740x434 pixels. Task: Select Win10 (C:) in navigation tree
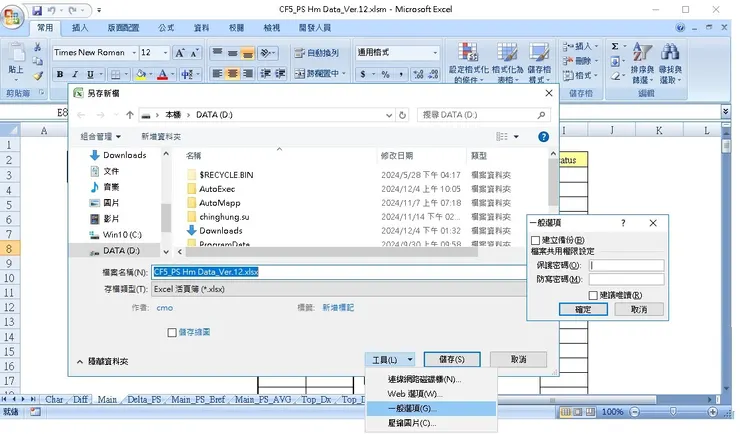(122, 234)
